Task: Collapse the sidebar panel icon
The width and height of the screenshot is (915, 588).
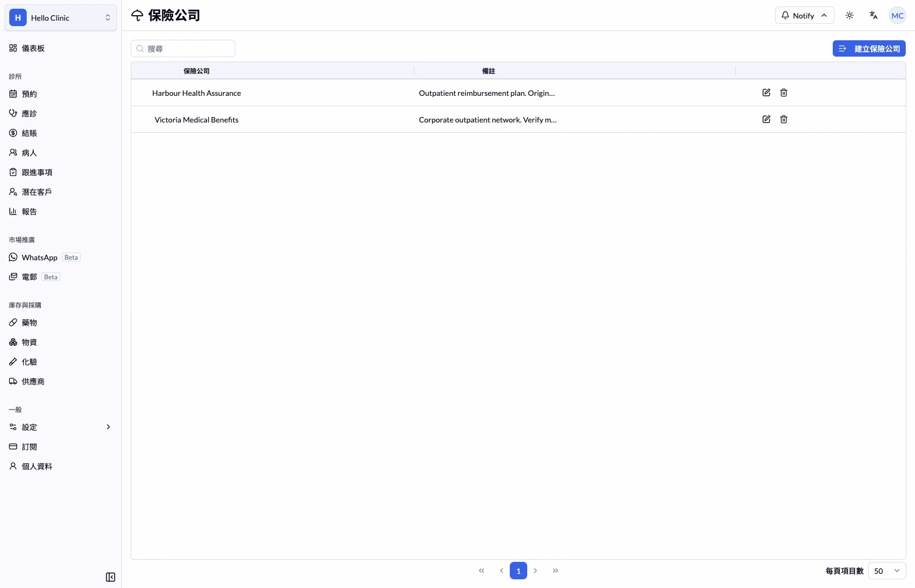Action: tap(111, 577)
